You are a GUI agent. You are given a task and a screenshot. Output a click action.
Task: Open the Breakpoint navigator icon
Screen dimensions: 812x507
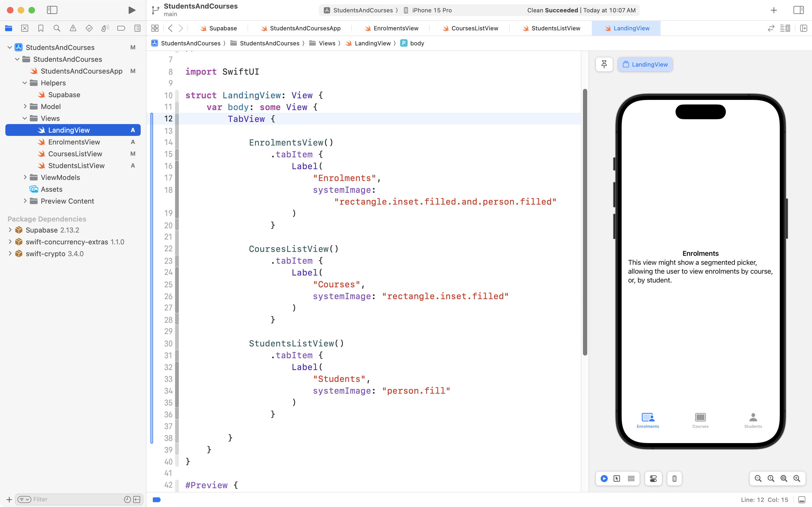[x=121, y=28]
